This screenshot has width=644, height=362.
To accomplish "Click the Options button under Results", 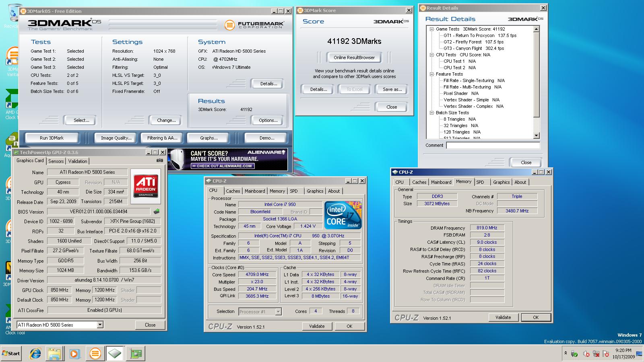I will [x=268, y=120].
